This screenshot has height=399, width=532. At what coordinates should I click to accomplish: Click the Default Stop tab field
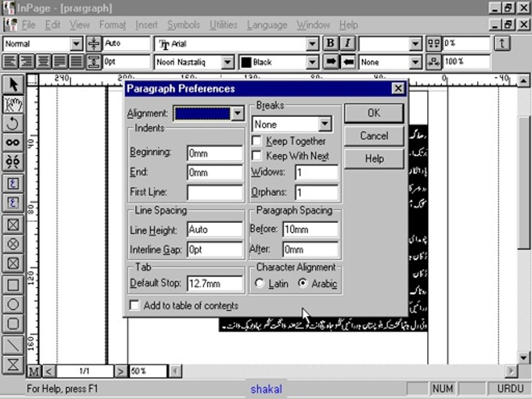pyautogui.click(x=215, y=283)
